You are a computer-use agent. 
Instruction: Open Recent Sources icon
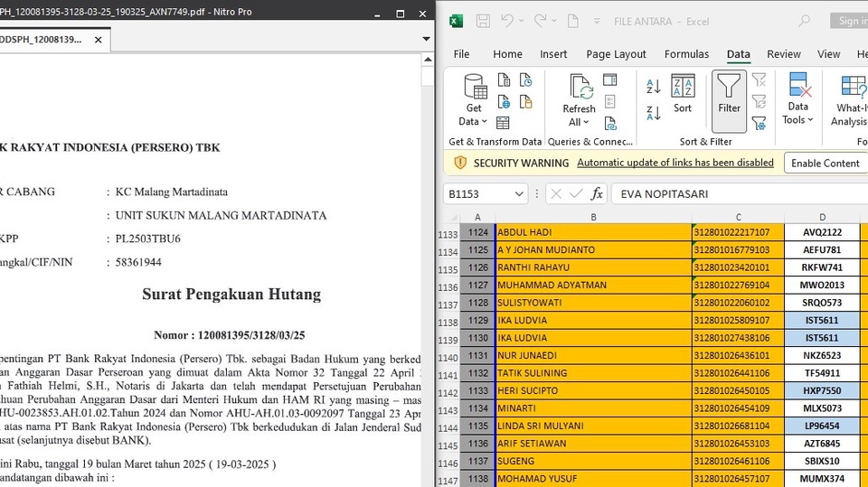click(x=526, y=80)
